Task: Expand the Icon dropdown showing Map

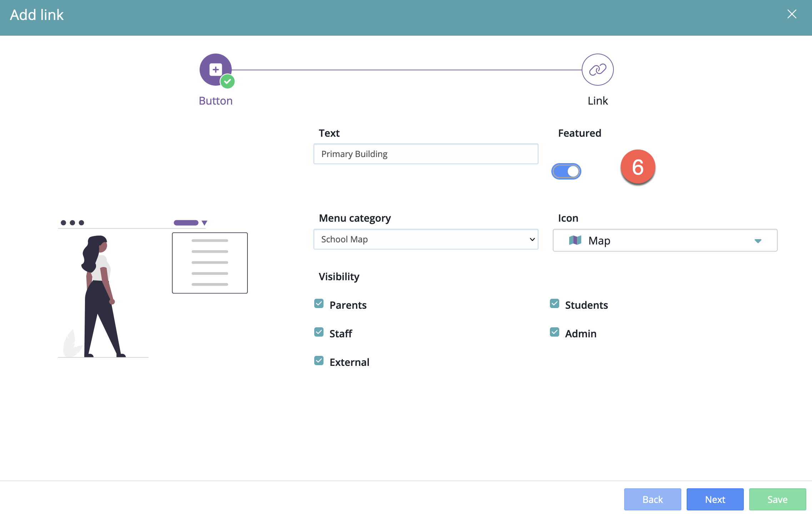Action: pyautogui.click(x=665, y=240)
